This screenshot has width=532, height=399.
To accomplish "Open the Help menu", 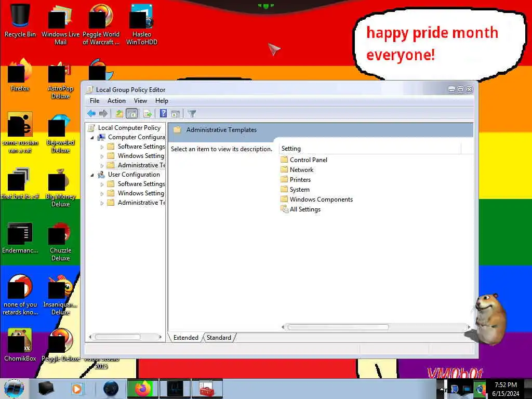I will coord(162,101).
